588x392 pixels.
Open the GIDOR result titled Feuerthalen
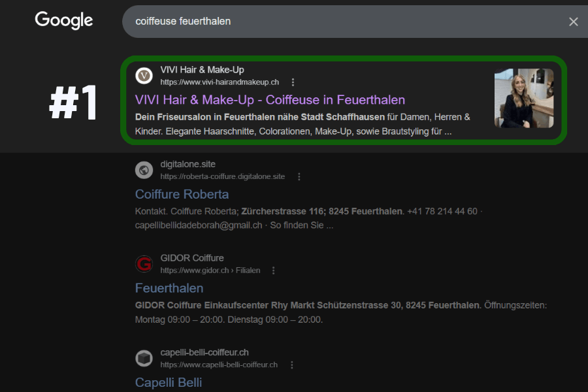(169, 288)
